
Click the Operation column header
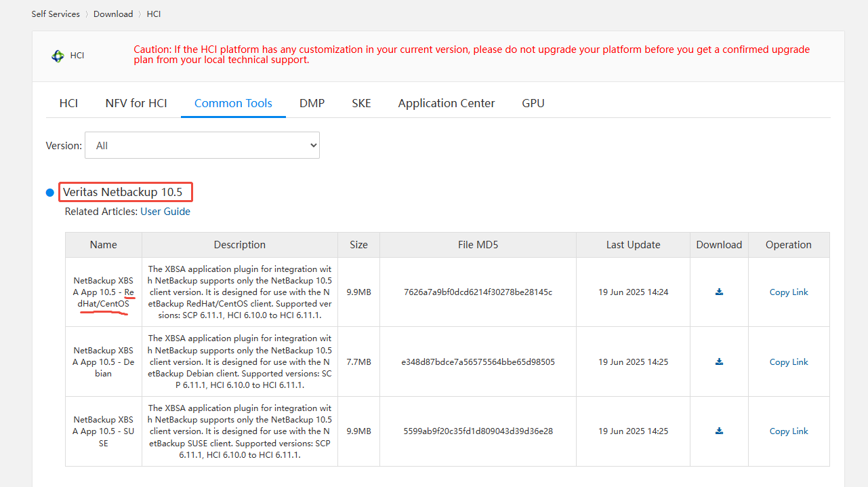click(789, 245)
